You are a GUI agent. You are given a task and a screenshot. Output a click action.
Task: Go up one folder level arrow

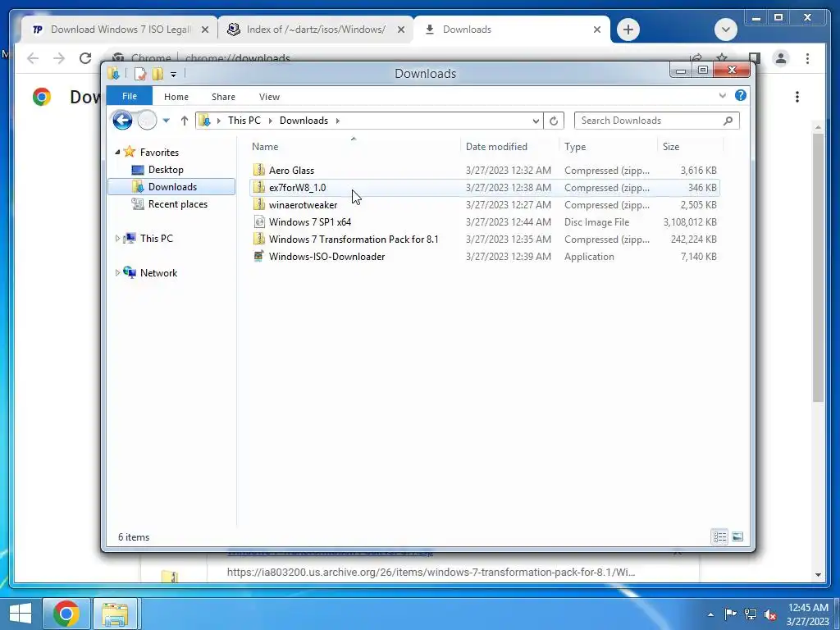click(185, 121)
